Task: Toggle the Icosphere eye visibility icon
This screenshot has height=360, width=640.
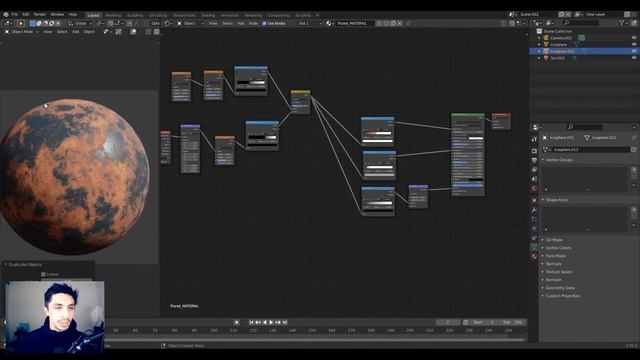Action: pyautogui.click(x=634, y=44)
